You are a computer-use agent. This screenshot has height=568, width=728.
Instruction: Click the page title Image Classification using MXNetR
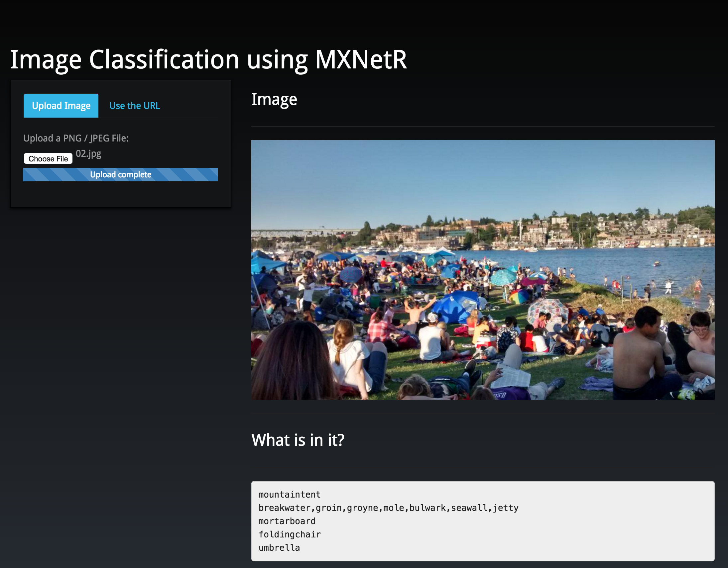(208, 60)
